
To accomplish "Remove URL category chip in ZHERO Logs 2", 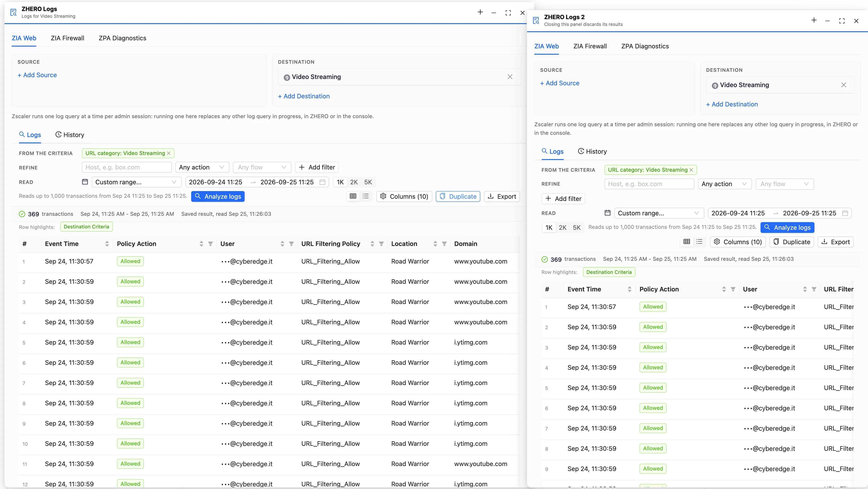I will pyautogui.click(x=691, y=170).
